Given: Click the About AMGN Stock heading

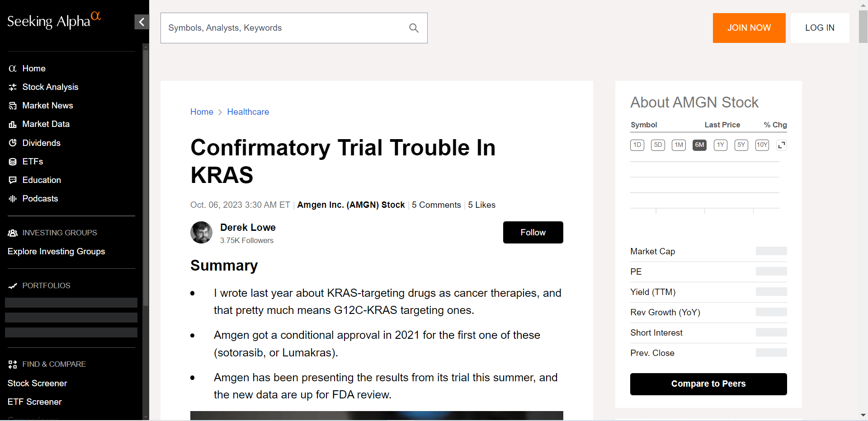Looking at the screenshot, I should [x=694, y=103].
